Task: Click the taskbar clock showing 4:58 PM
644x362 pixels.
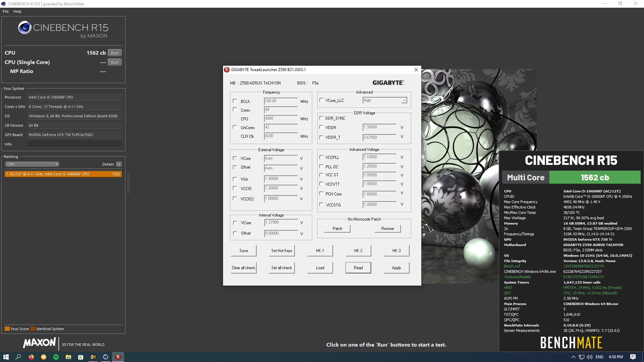Action: click(x=616, y=357)
